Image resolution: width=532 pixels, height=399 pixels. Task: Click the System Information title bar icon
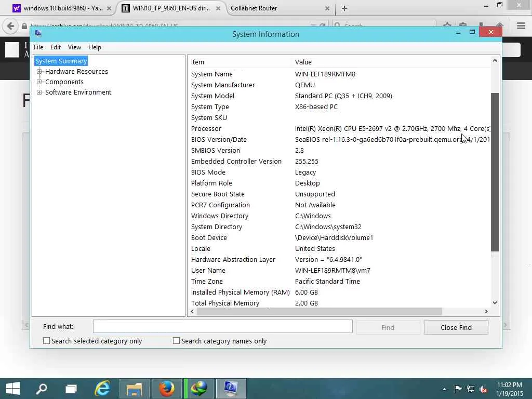tap(38, 33)
